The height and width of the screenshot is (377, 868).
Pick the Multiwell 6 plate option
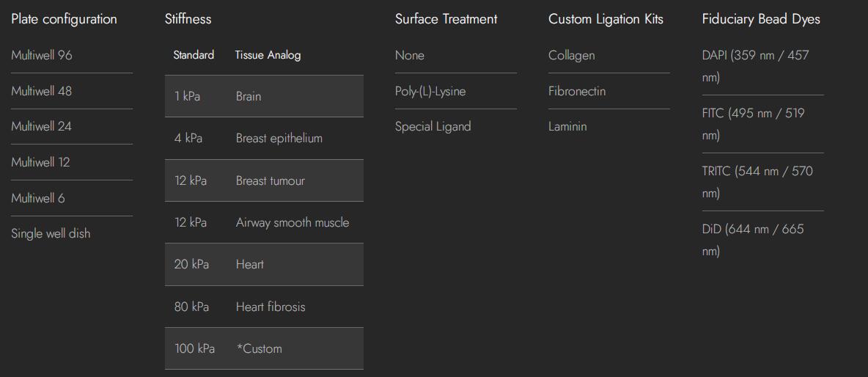tap(38, 199)
